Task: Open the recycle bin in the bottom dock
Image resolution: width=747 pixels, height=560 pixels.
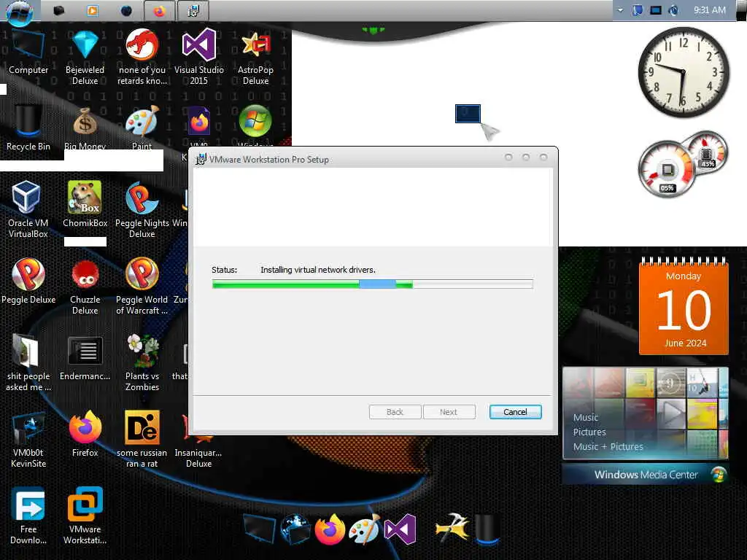Action: coord(487,529)
